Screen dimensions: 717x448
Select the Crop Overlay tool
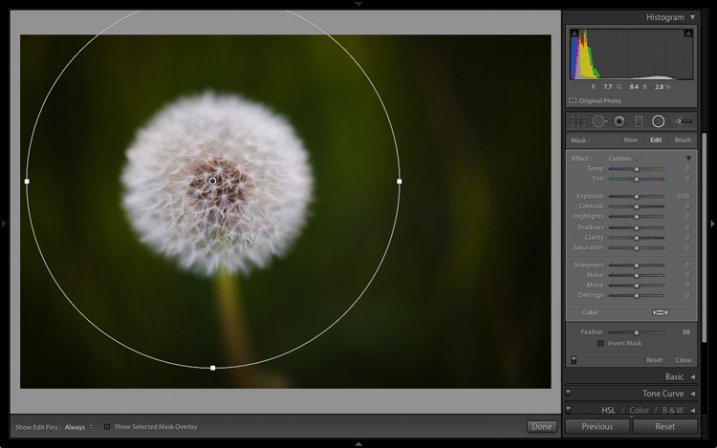579,121
